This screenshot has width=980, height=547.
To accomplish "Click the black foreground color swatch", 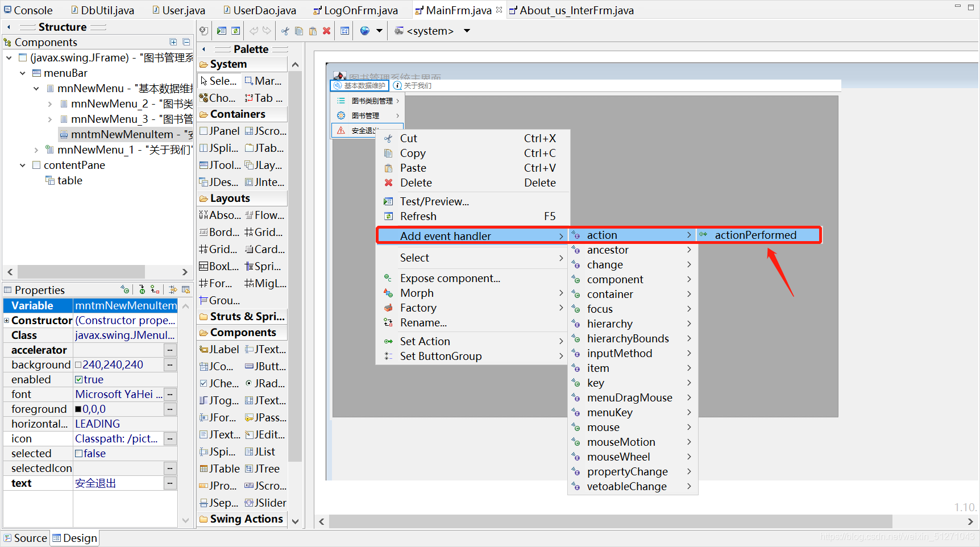I will 79,409.
